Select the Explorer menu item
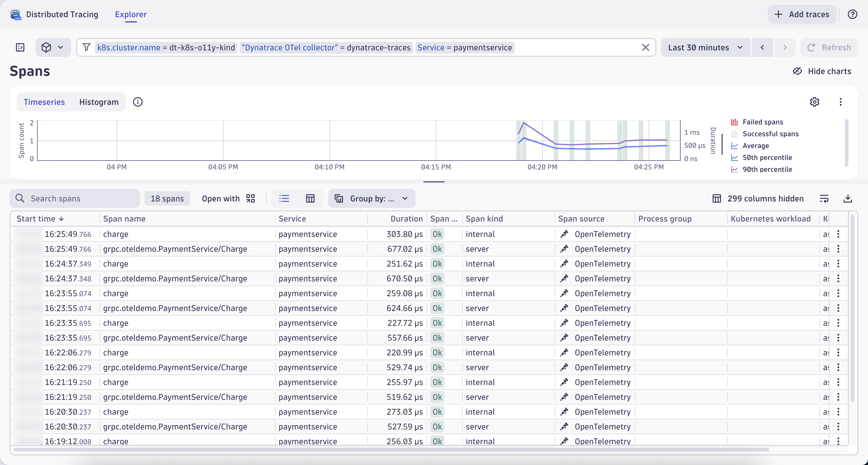This screenshot has width=868, height=465. coord(131,14)
